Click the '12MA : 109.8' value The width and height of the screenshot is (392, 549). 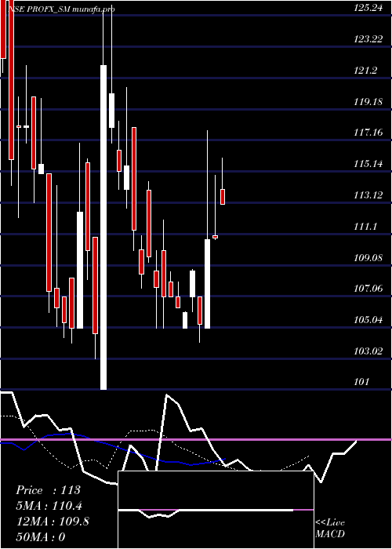tap(53, 522)
